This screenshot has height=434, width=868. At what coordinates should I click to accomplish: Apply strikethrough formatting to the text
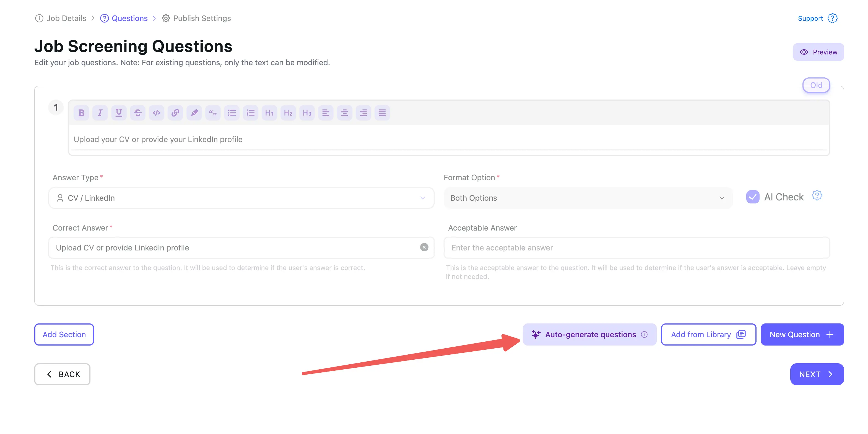pos(137,113)
